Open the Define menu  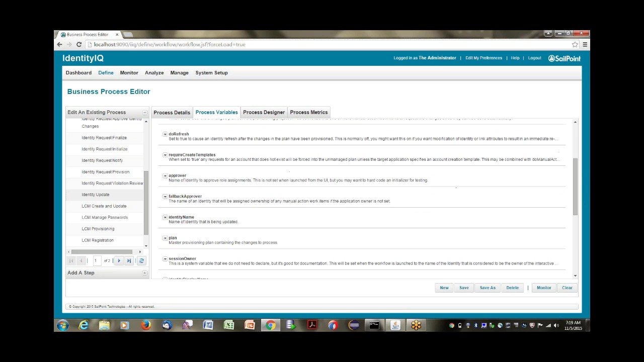click(106, 73)
